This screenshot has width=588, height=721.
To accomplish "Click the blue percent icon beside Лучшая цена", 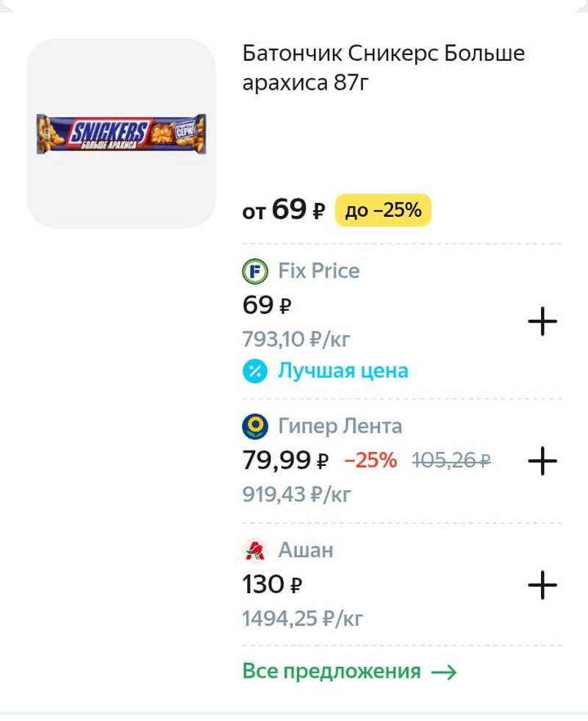I will (x=254, y=371).
